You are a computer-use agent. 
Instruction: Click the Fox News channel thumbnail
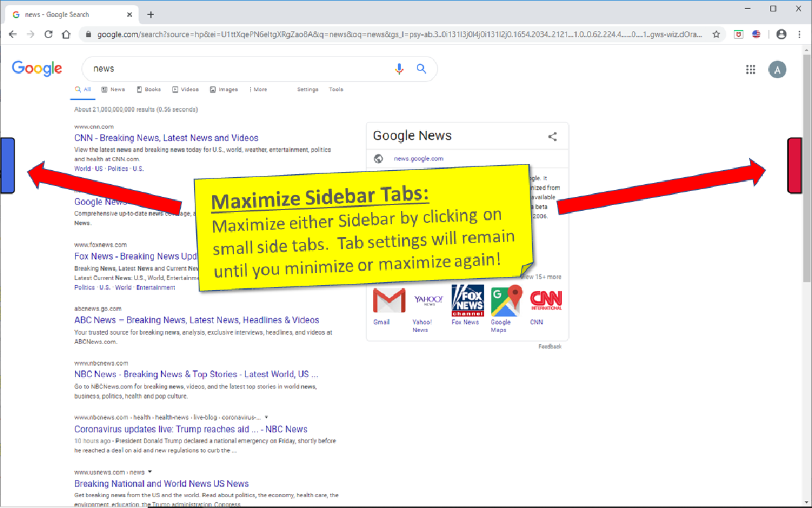(467, 300)
